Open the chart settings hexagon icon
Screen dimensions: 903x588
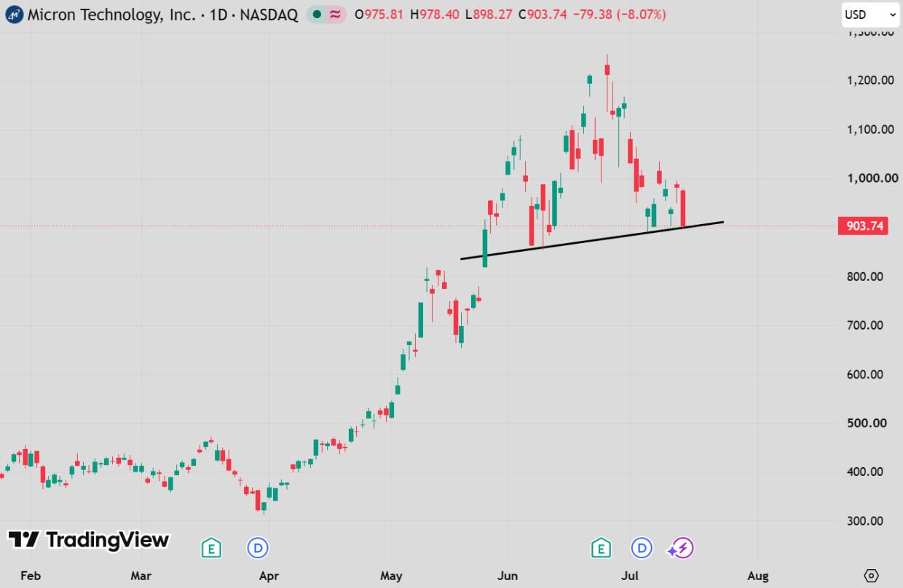tap(871, 575)
